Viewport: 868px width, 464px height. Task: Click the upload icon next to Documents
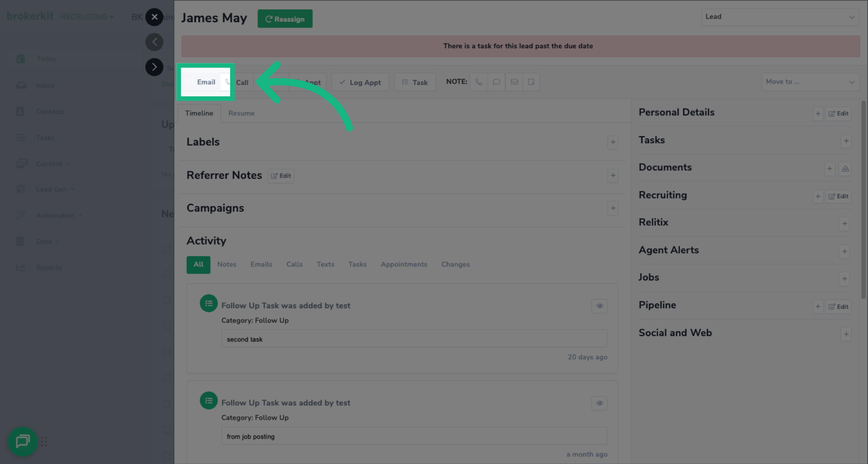coord(845,169)
